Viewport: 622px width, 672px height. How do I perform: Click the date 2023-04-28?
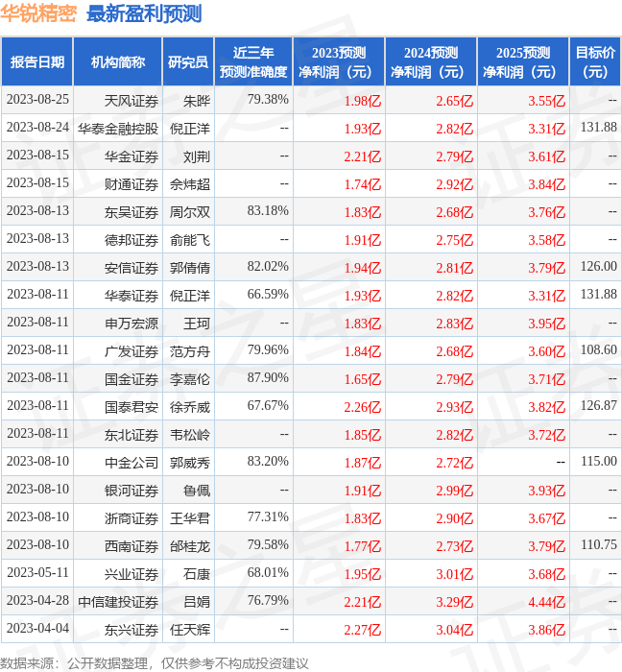tap(37, 600)
